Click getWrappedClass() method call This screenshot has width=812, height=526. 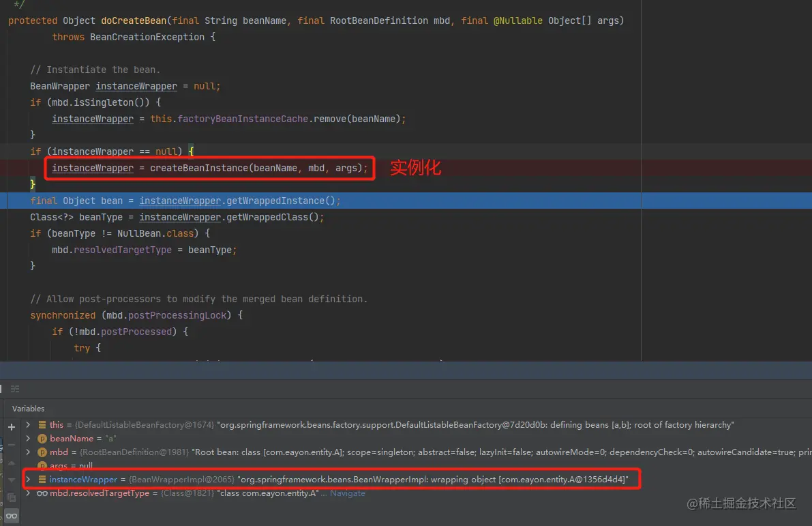click(273, 217)
